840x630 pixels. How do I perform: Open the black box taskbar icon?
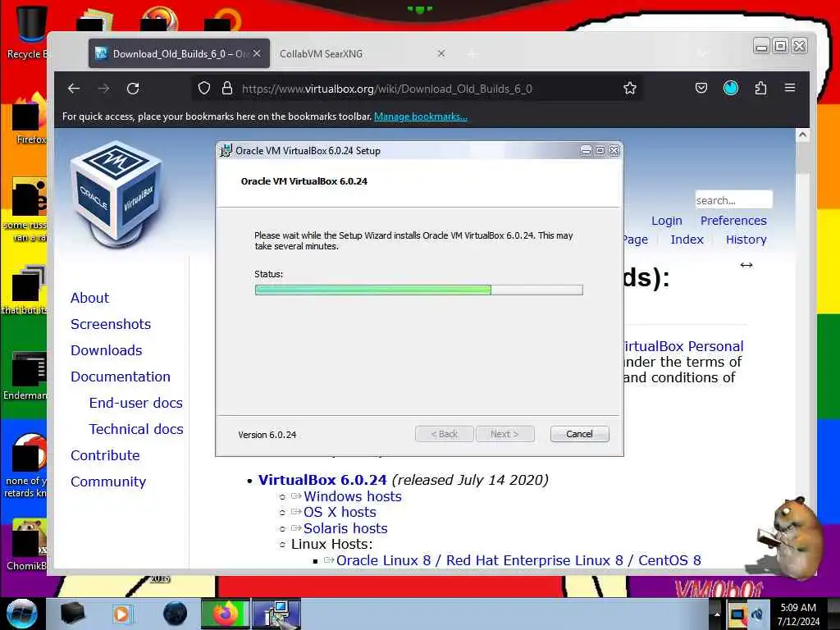(72, 614)
